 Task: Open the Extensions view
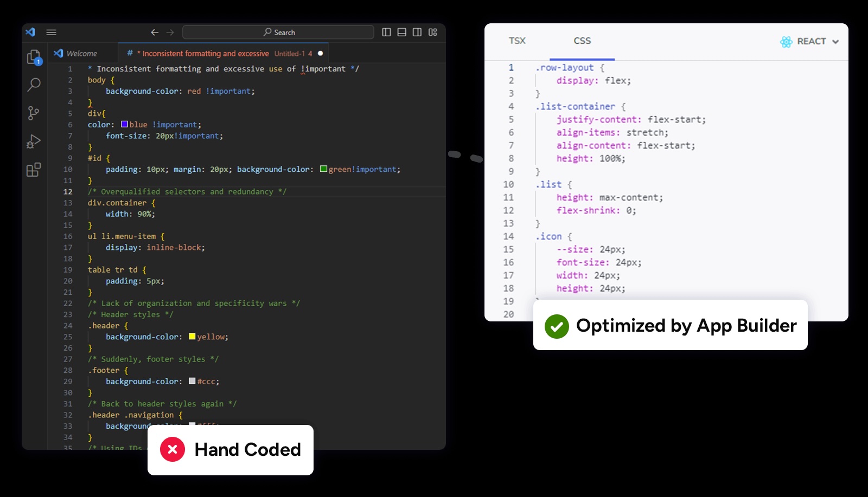click(x=34, y=170)
